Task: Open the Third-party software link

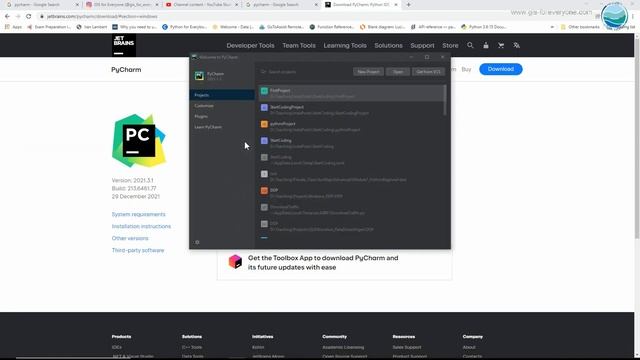Action: pyautogui.click(x=138, y=250)
